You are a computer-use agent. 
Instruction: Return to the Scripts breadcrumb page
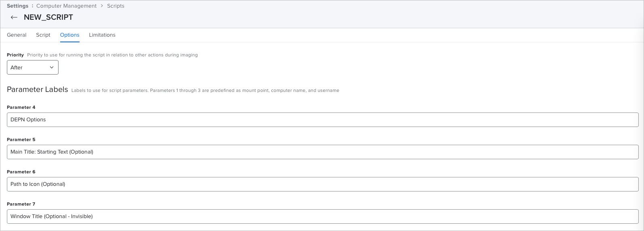pyautogui.click(x=115, y=6)
